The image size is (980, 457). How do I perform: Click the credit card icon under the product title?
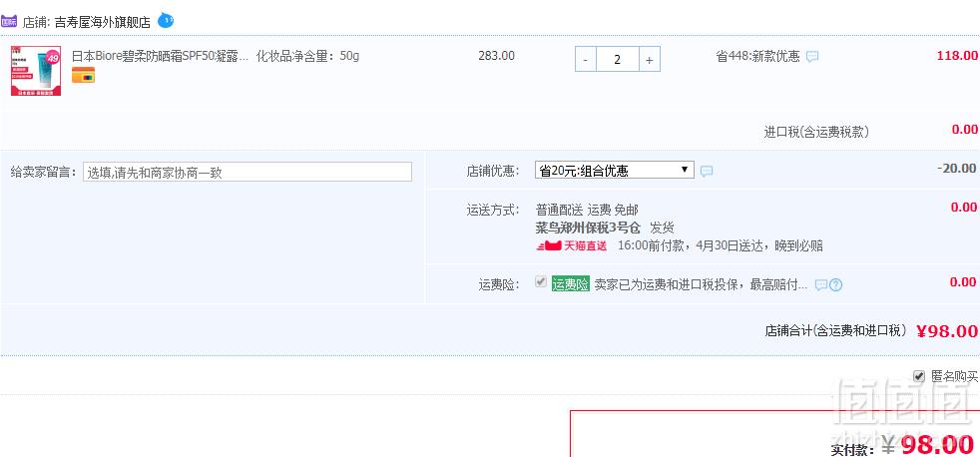click(83, 76)
